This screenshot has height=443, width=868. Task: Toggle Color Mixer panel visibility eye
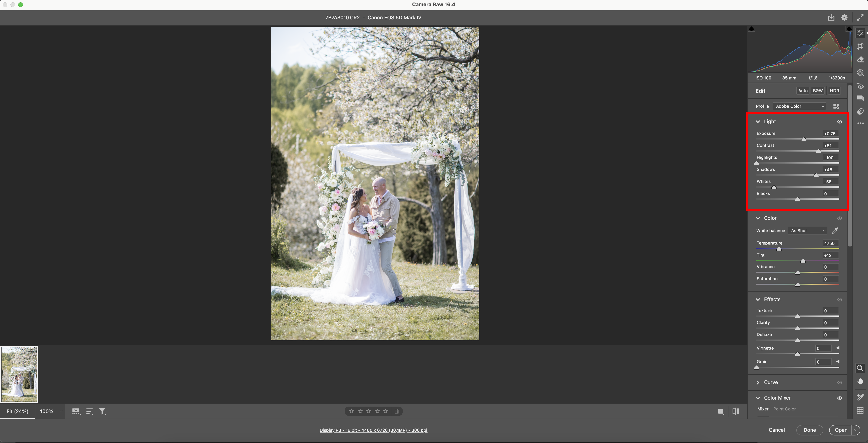pos(839,398)
